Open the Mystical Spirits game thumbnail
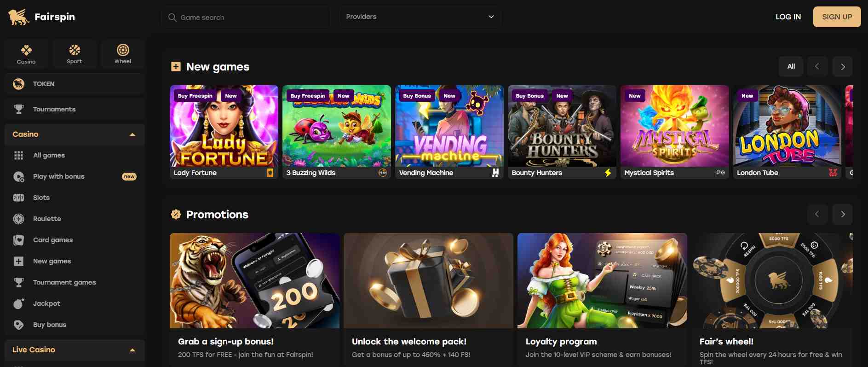Image resolution: width=868 pixels, height=367 pixels. [x=675, y=132]
